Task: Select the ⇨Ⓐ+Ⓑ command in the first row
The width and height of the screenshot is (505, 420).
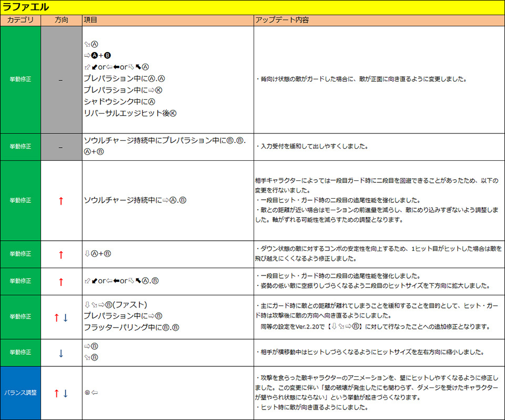Action: coord(97,55)
